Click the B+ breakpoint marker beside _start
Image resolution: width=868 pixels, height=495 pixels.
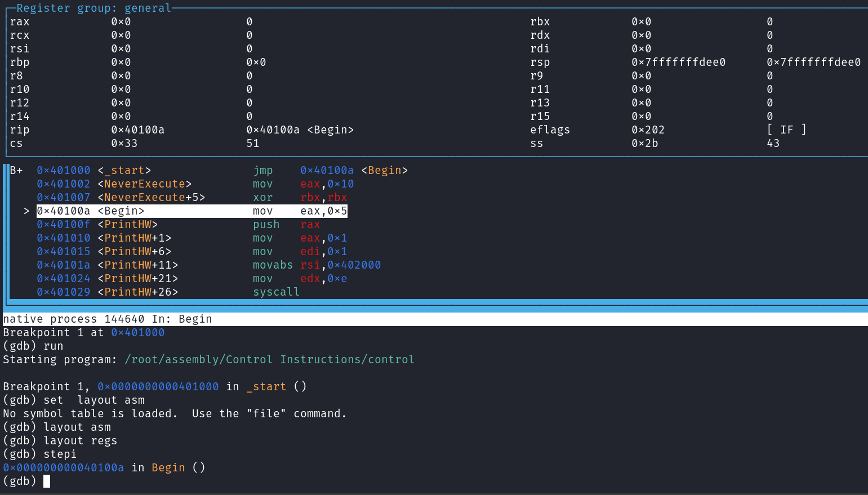(x=16, y=171)
